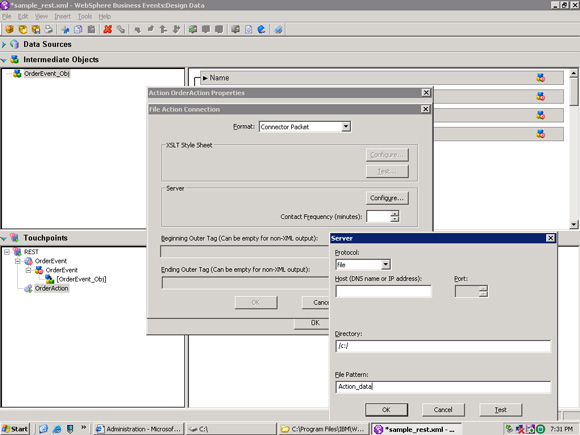Click the File Pattern input field
Image resolution: width=580 pixels, height=435 pixels.
tap(443, 387)
